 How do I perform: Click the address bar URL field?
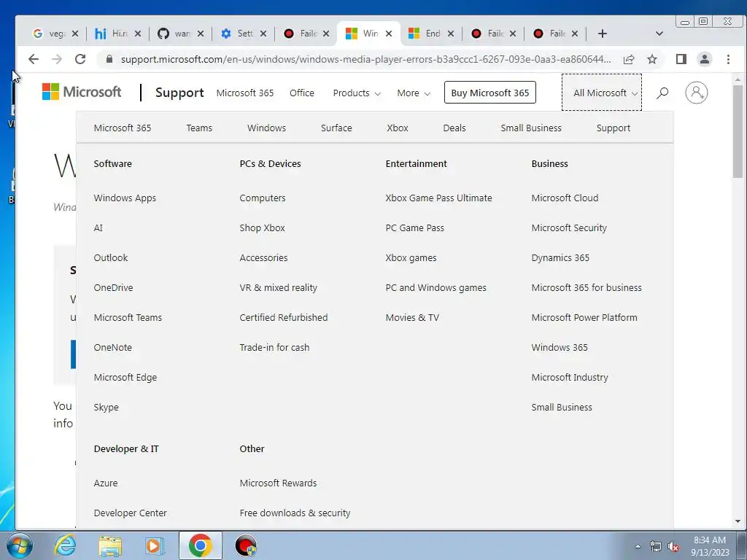[x=365, y=59]
